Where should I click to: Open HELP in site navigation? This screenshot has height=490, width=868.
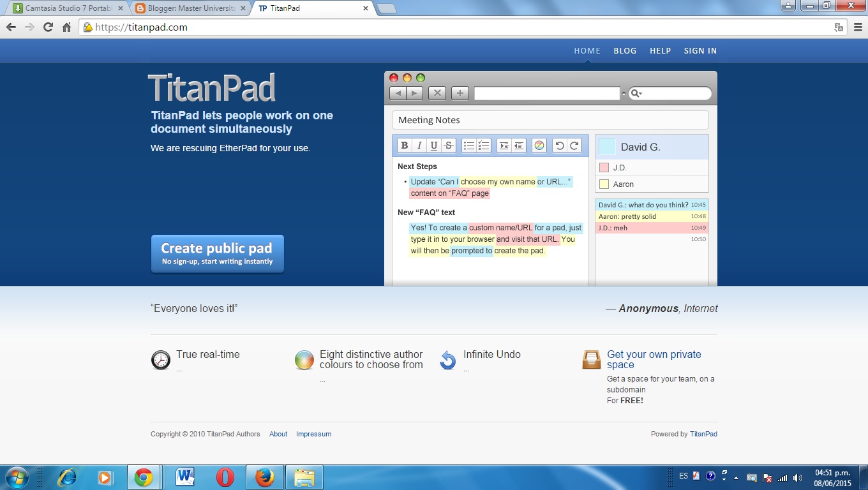pyautogui.click(x=660, y=51)
